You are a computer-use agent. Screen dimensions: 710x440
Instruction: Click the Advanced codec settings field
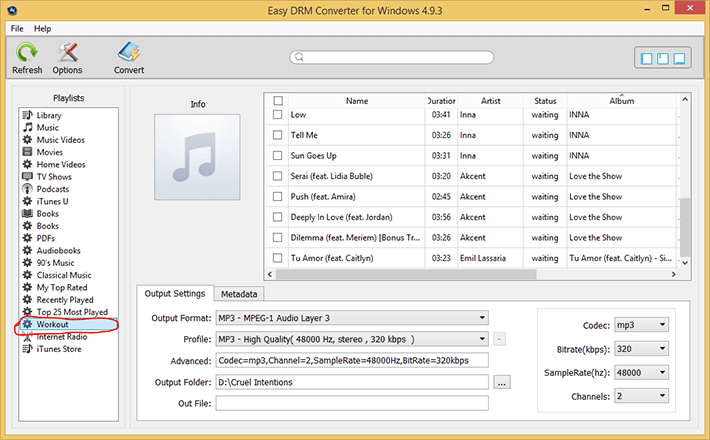[352, 360]
